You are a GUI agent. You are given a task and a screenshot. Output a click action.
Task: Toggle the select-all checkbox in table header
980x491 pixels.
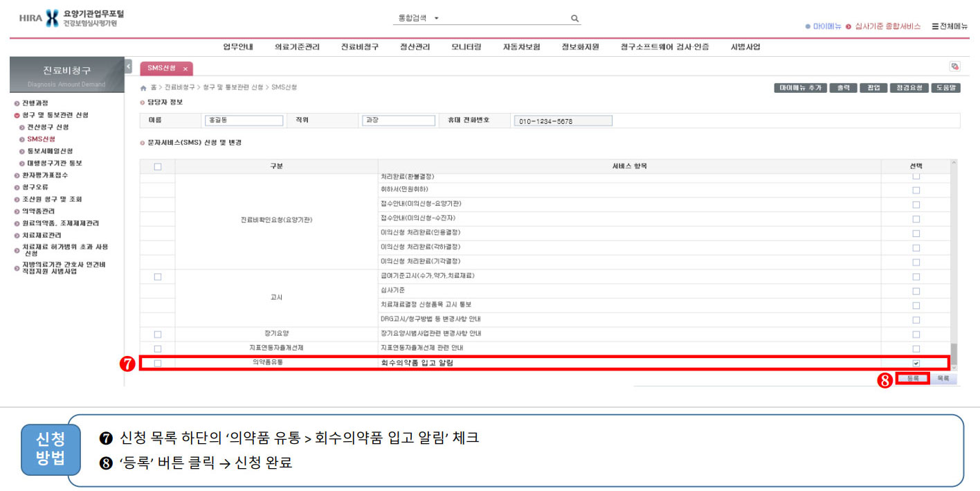158,166
